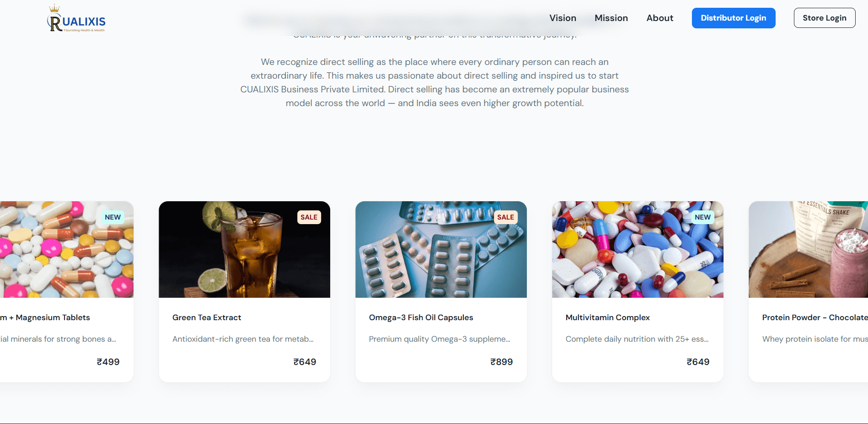Open the Omega-3 Fish Oil product image
The width and height of the screenshot is (868, 424).
click(441, 249)
